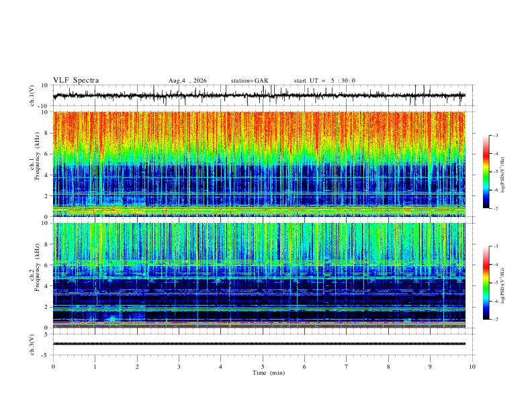The image size is (532, 411).
Task: Click the VLF Spectra title text
Action: [76, 81]
